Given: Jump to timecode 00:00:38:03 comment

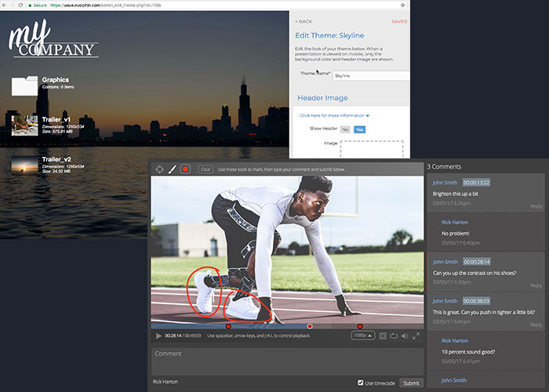Looking at the screenshot, I should [477, 300].
